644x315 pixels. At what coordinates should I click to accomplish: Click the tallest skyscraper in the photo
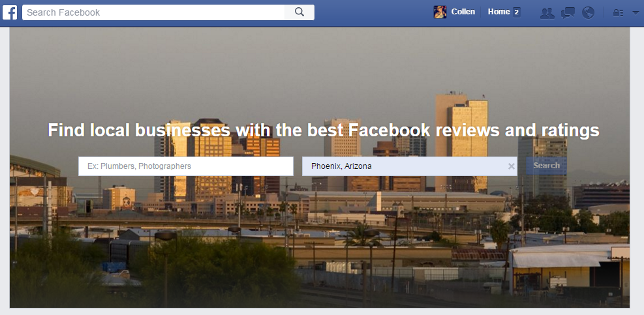point(461,142)
